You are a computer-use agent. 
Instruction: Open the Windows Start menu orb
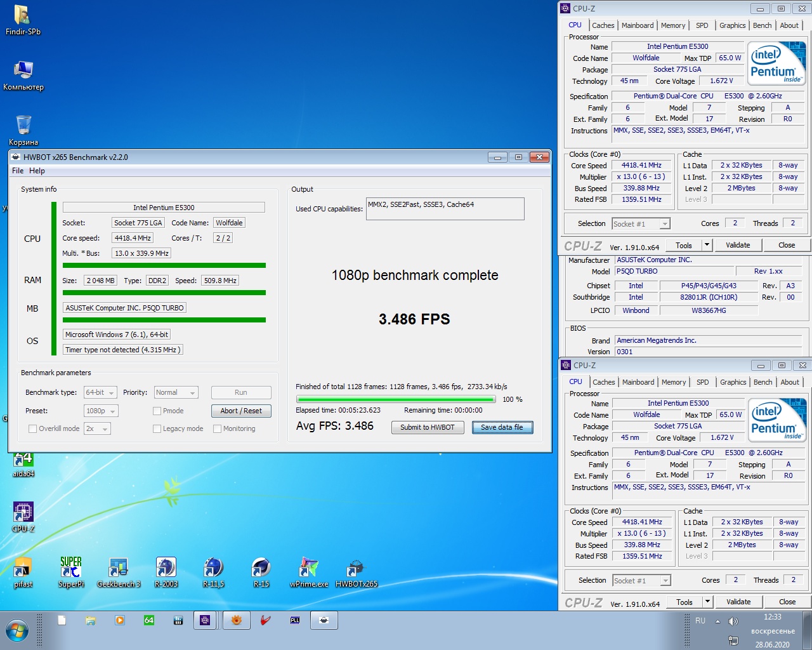pos(17,631)
